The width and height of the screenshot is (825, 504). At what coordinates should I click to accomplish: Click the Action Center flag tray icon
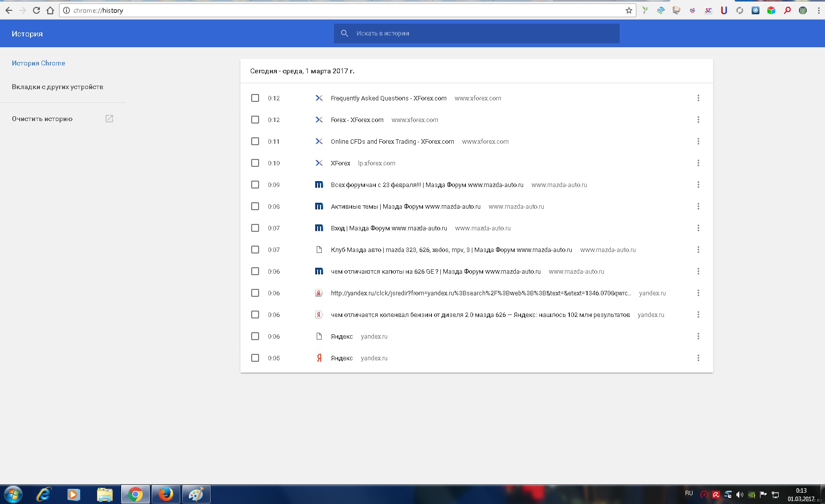(763, 495)
